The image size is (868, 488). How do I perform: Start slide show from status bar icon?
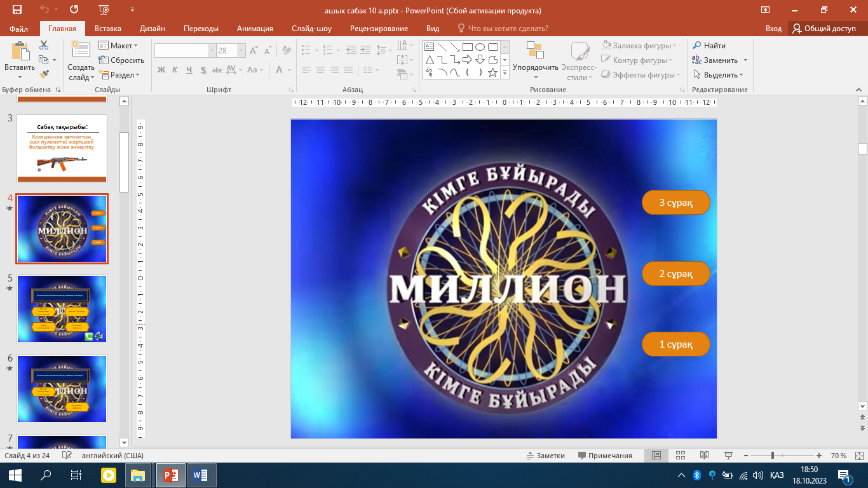pos(728,456)
